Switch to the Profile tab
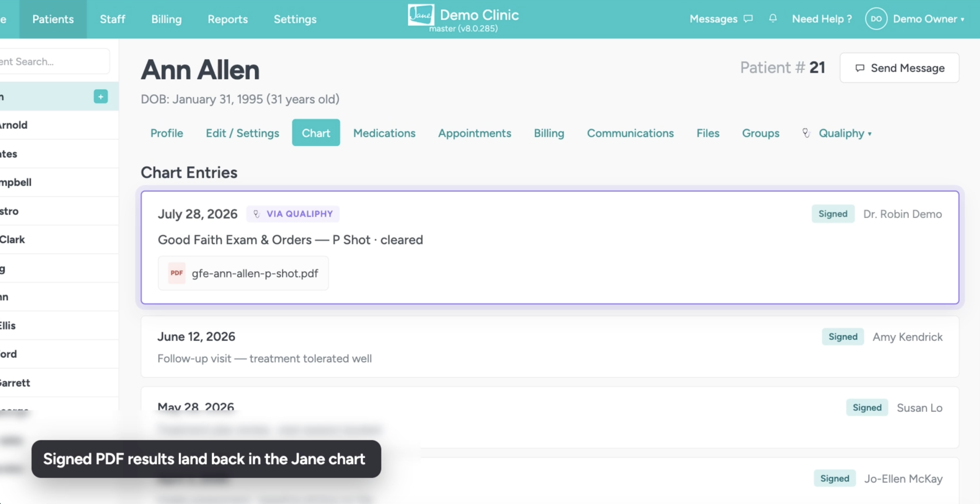This screenshot has width=980, height=504. [x=167, y=133]
